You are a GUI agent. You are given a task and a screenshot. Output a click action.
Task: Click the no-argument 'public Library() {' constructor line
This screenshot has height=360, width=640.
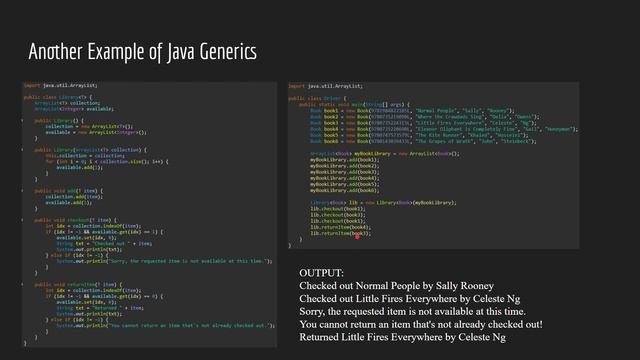[x=59, y=121]
